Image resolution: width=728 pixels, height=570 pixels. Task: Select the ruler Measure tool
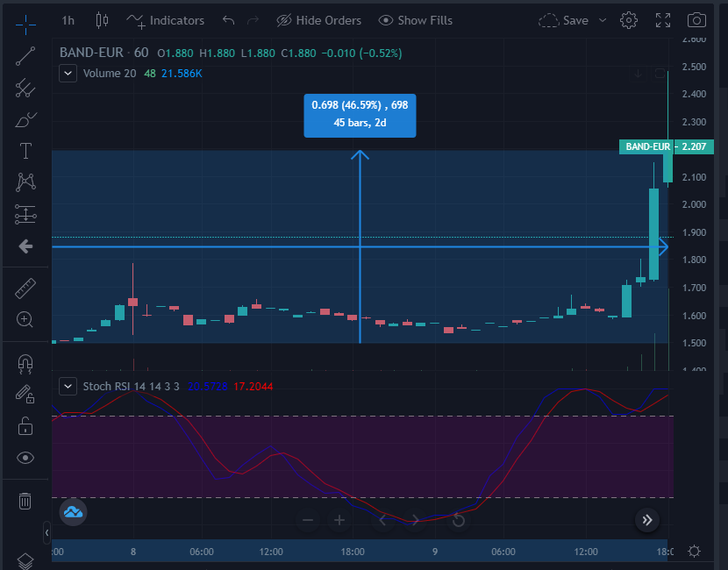point(25,289)
